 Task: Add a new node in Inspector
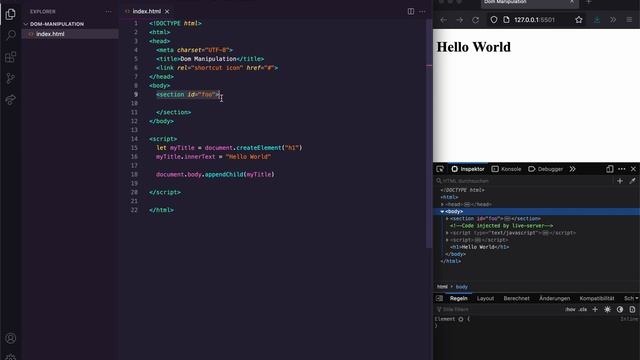click(x=620, y=181)
